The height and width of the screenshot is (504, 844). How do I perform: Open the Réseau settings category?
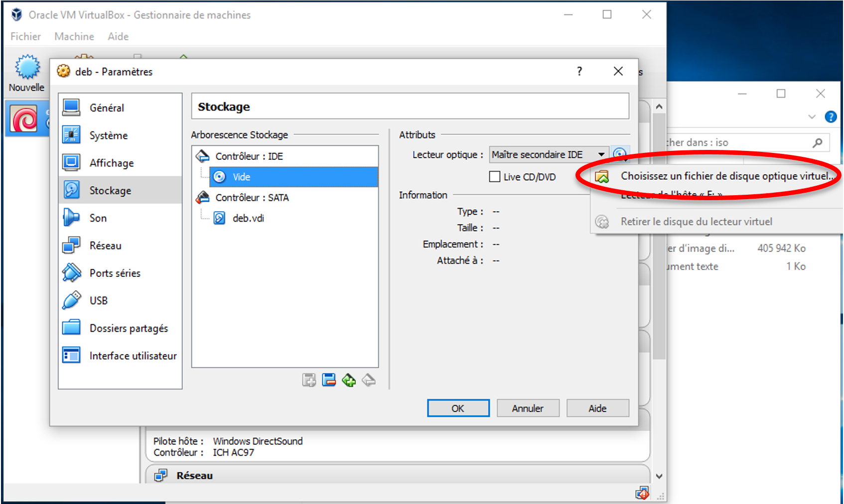120,246
